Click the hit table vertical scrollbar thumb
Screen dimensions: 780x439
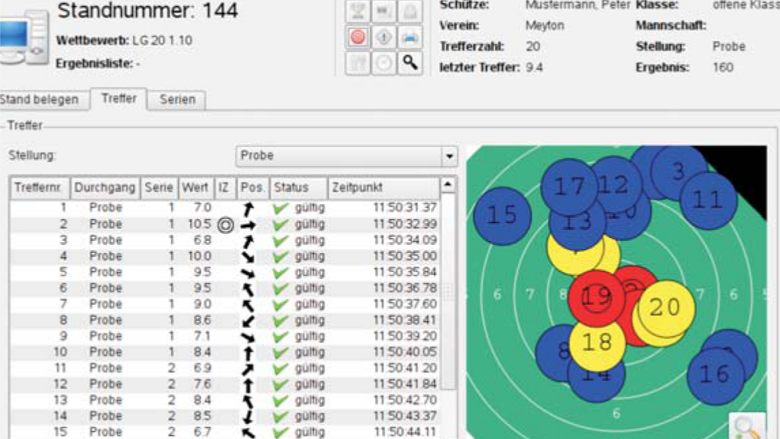pyautogui.click(x=448, y=292)
